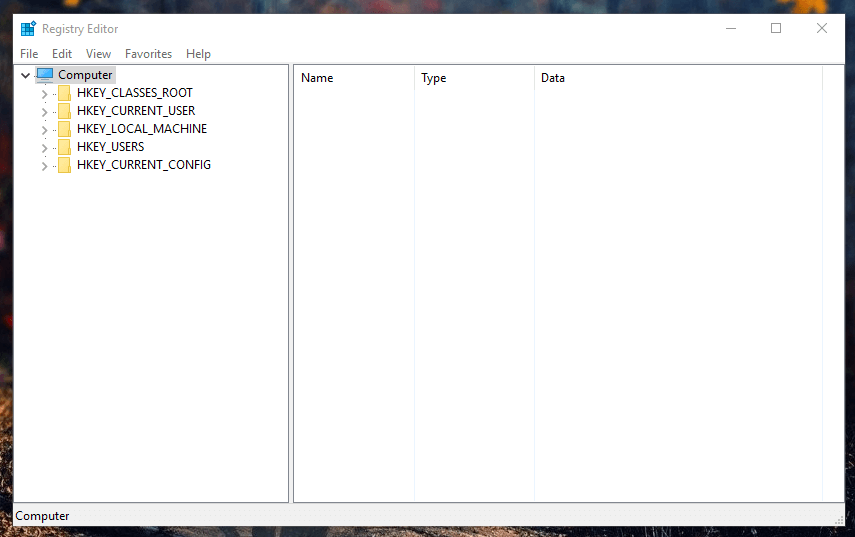This screenshot has width=855, height=537.
Task: Expand the HKEY_CURRENT_USER key
Action: coord(45,112)
